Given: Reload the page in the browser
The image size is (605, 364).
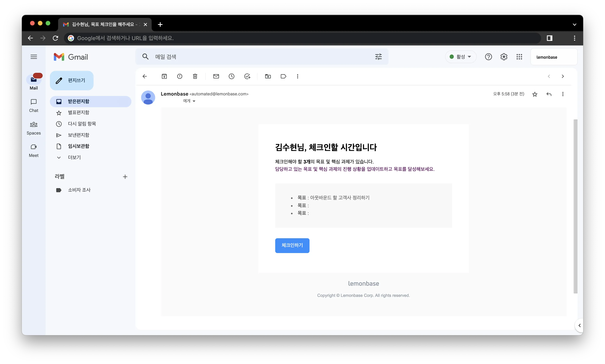Looking at the screenshot, I should (56, 38).
